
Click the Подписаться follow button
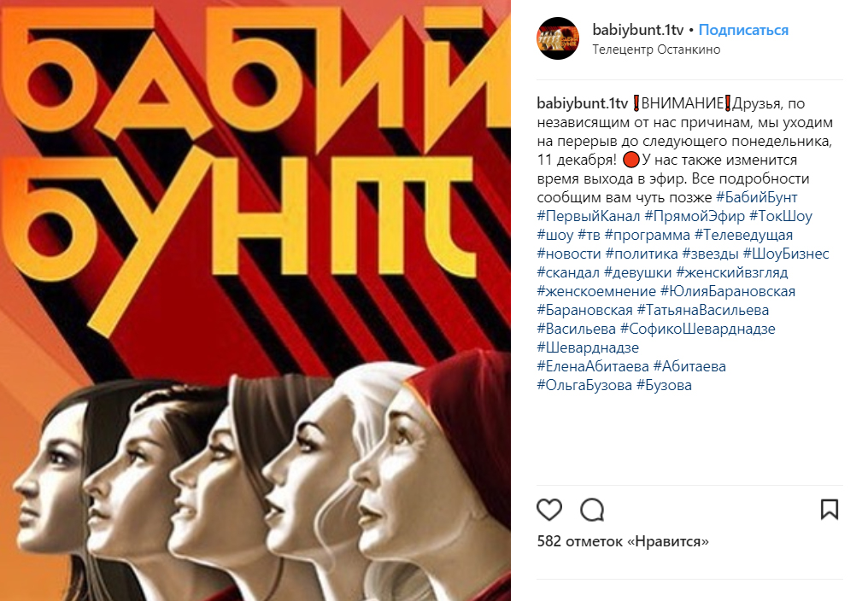click(x=743, y=30)
